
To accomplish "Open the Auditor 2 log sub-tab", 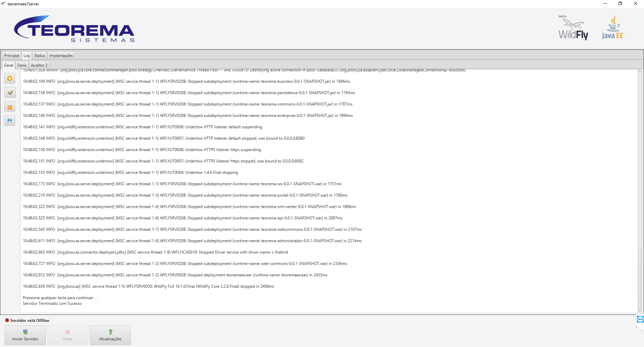I will click(39, 65).
